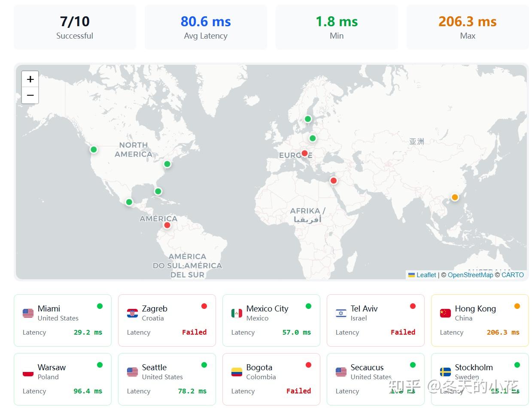Click the 206.3 ms Max card
The image size is (532, 408).
[x=468, y=27]
